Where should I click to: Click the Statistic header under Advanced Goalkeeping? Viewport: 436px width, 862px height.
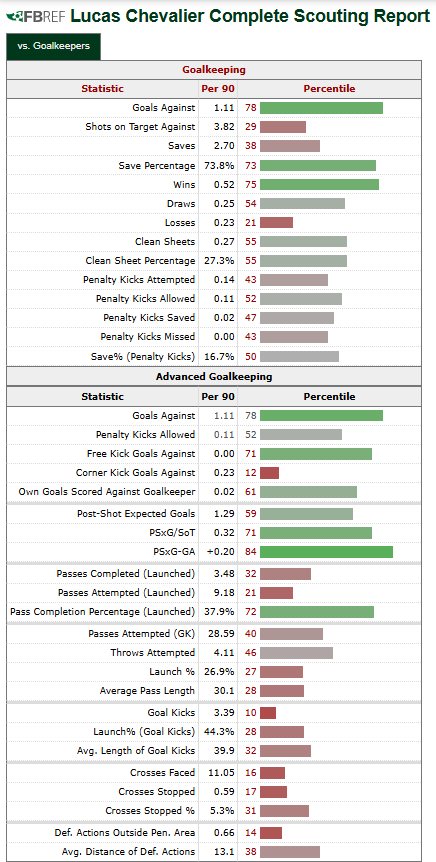click(x=103, y=396)
